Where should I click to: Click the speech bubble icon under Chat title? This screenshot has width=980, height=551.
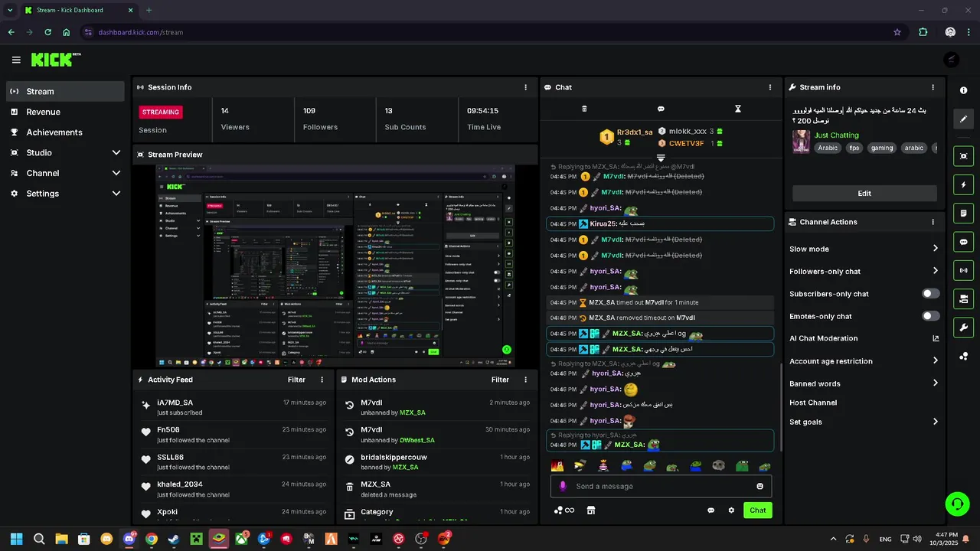(661, 109)
